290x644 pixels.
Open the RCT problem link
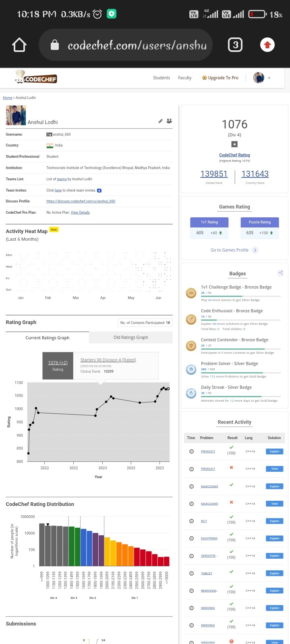pyautogui.click(x=204, y=521)
